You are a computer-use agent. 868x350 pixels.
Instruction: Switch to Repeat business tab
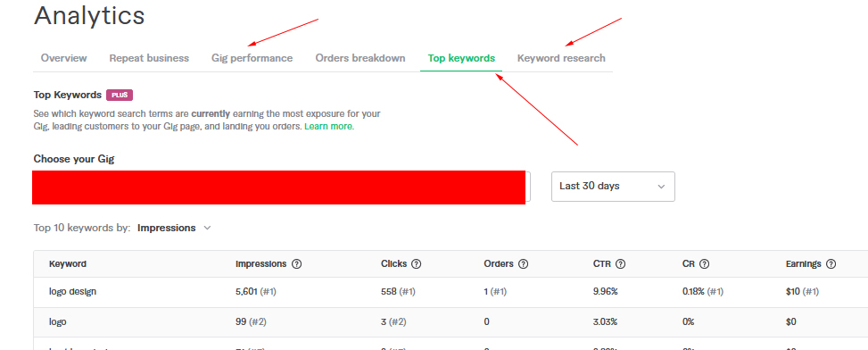(149, 58)
